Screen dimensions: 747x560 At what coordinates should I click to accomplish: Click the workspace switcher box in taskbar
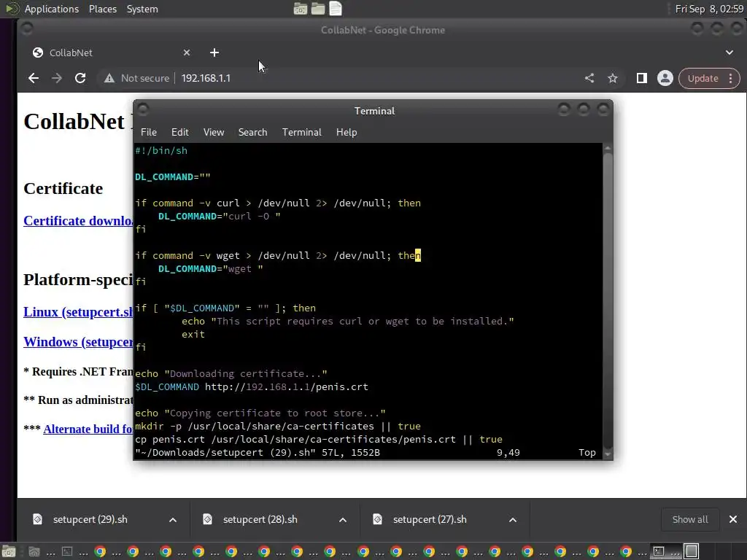[692, 551]
